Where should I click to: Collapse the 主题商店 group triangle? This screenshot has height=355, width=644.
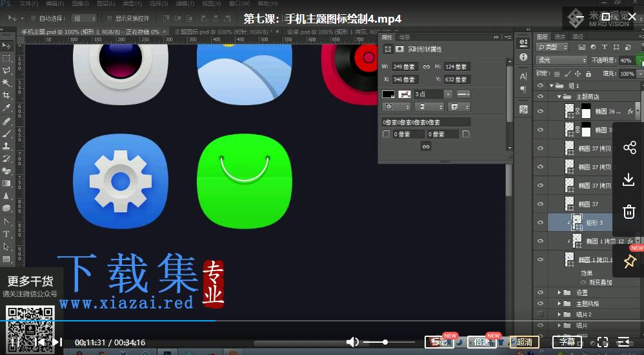pyautogui.click(x=559, y=97)
